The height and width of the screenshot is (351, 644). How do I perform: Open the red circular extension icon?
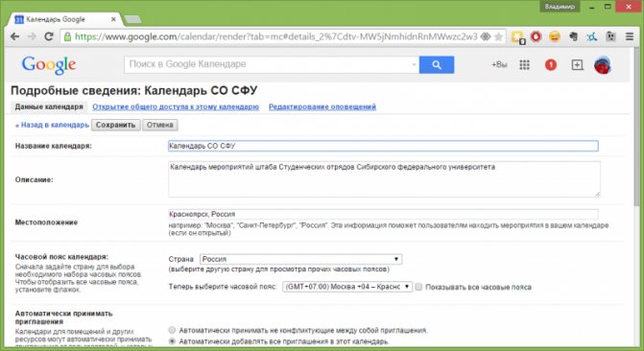(536, 37)
